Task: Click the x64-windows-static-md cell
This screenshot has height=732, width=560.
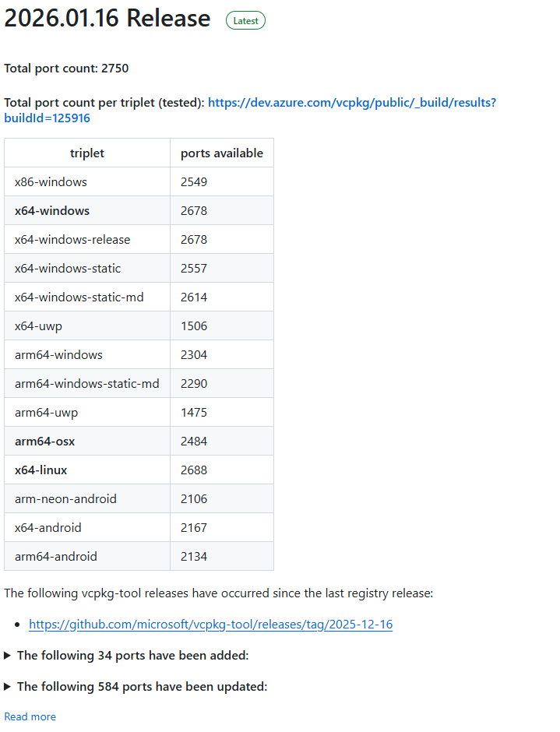Action: pos(79,297)
